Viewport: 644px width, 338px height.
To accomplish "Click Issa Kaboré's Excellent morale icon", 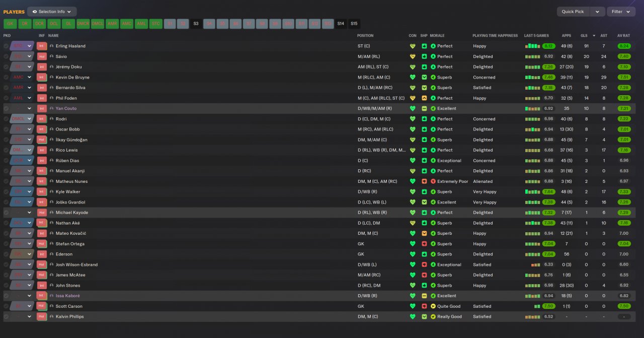I will [x=433, y=296].
